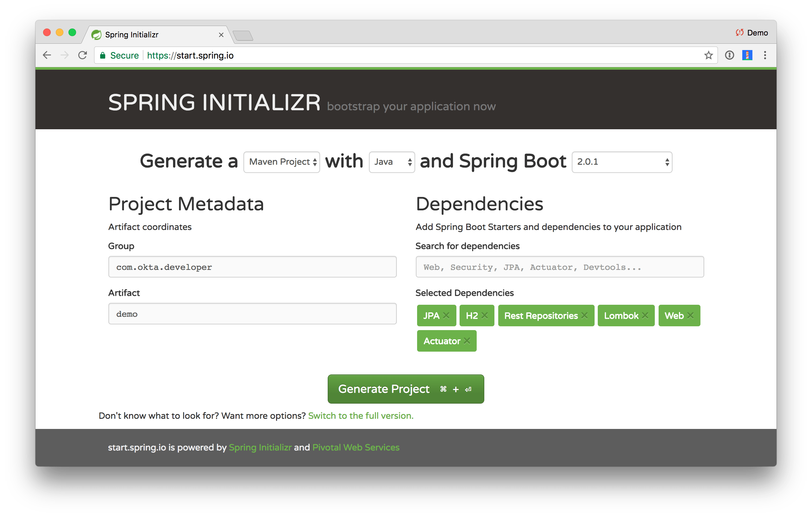
Task: Open a new browser tab
Action: pyautogui.click(x=243, y=35)
